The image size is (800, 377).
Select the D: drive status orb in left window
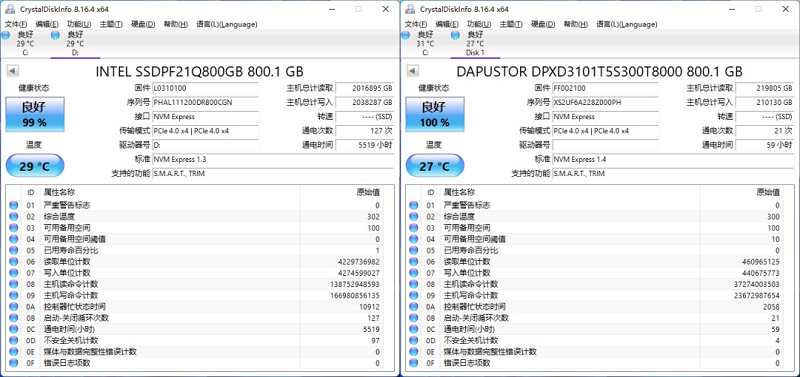[56, 35]
